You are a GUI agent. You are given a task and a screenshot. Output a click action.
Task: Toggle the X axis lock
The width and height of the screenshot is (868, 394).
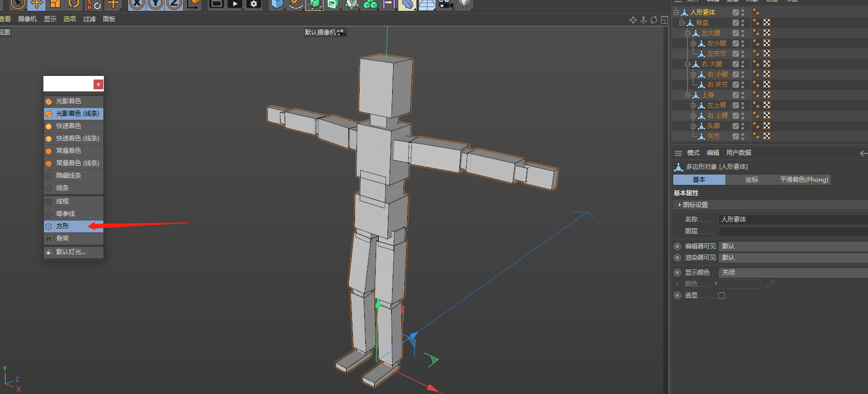pos(137,4)
